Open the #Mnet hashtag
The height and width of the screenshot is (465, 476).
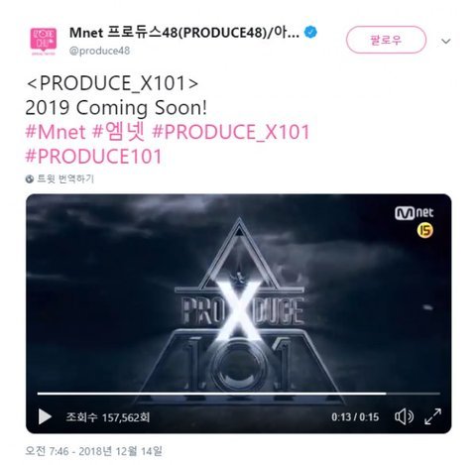56,132
